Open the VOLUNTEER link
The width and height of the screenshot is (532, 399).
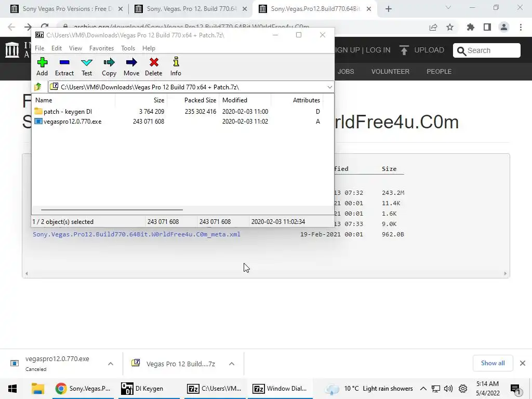point(390,72)
